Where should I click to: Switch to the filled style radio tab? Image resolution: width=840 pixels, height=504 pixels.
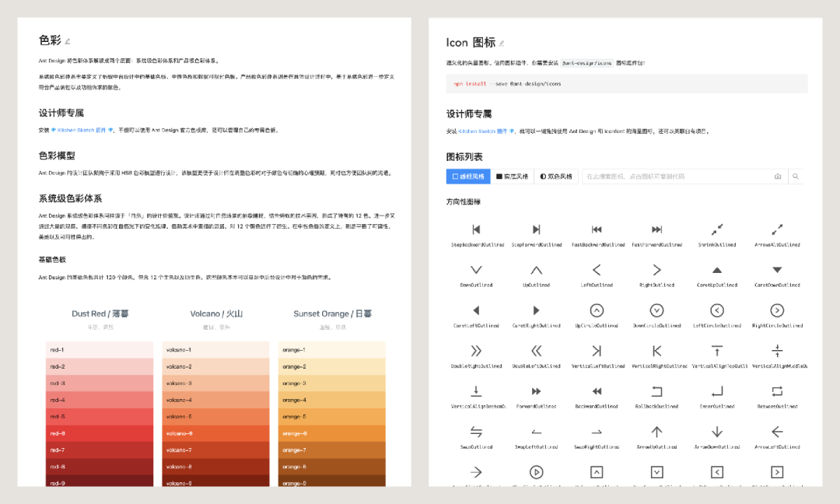click(x=512, y=177)
